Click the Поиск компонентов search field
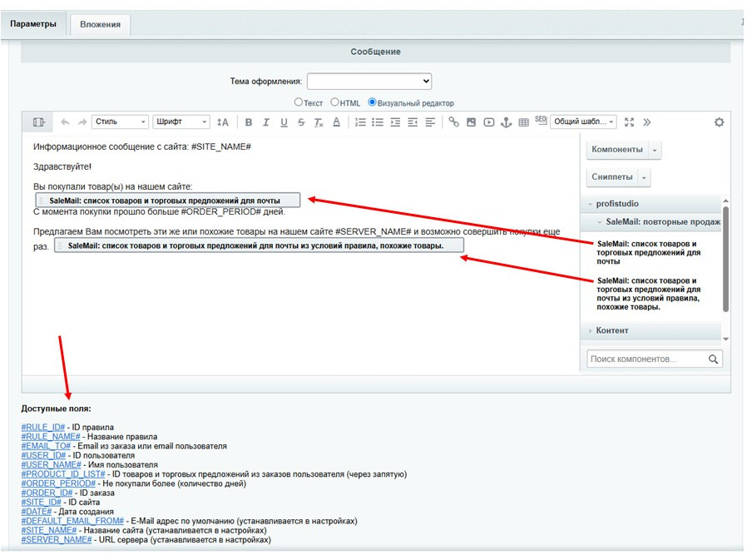Image resolution: width=747 pixels, height=560 pixels. tap(646, 359)
